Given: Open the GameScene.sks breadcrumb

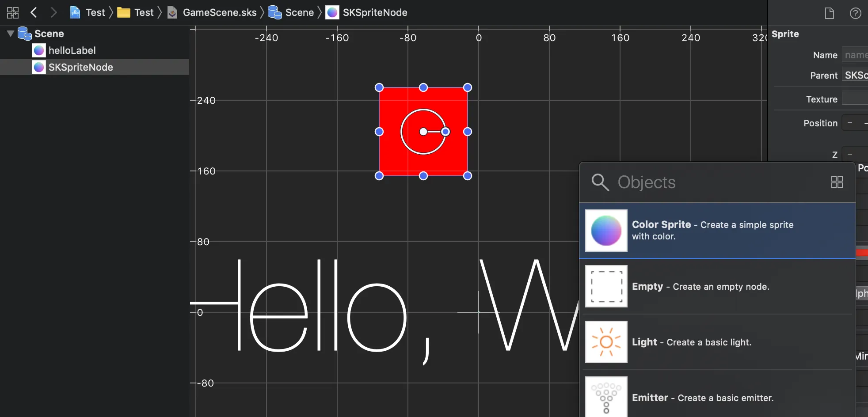Looking at the screenshot, I should (212, 12).
